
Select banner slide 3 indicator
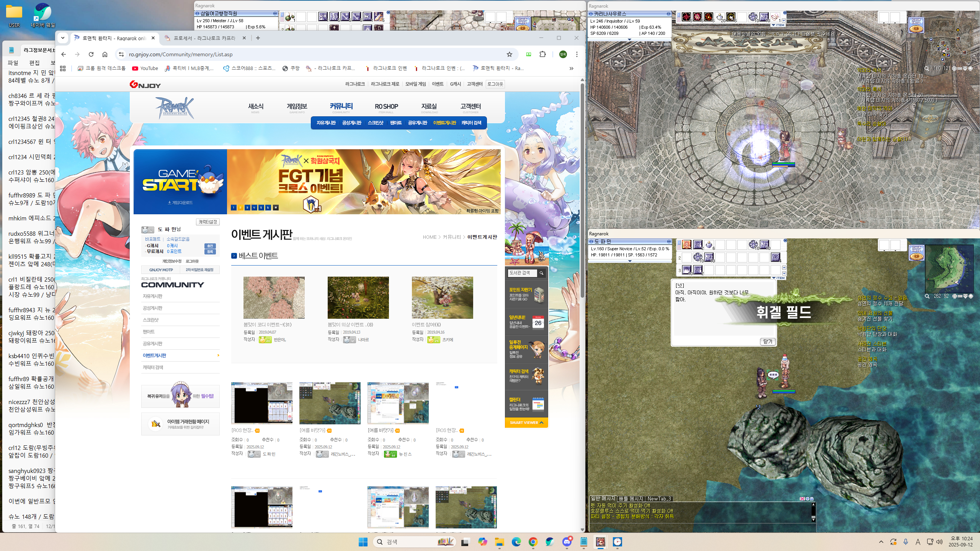point(247,207)
